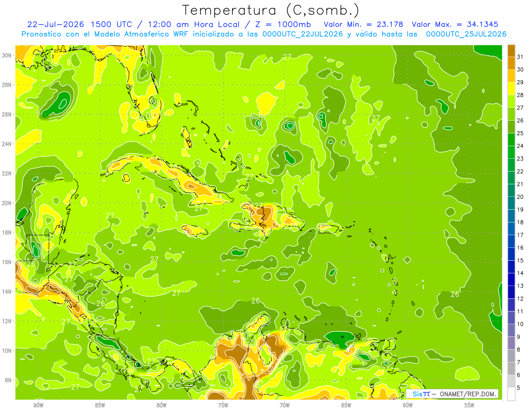This screenshot has height=411, width=532.
Task: Select the 29 label on color scale
Action: 520,82
